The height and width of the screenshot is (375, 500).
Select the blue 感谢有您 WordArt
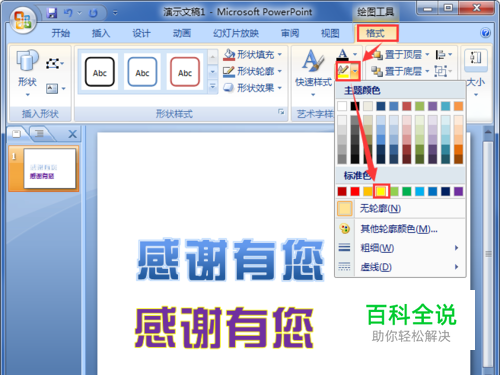231,260
